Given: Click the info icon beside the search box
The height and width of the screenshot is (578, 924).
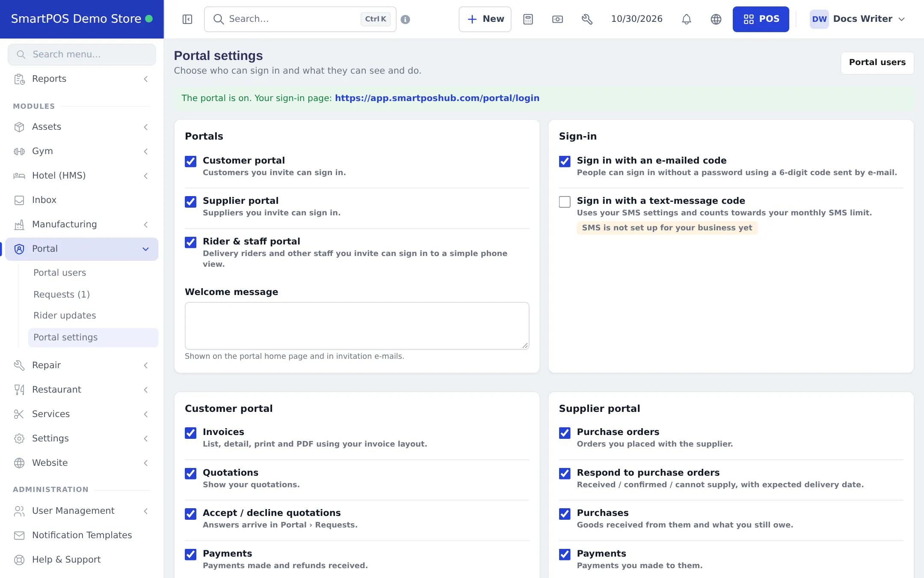Looking at the screenshot, I should point(406,19).
